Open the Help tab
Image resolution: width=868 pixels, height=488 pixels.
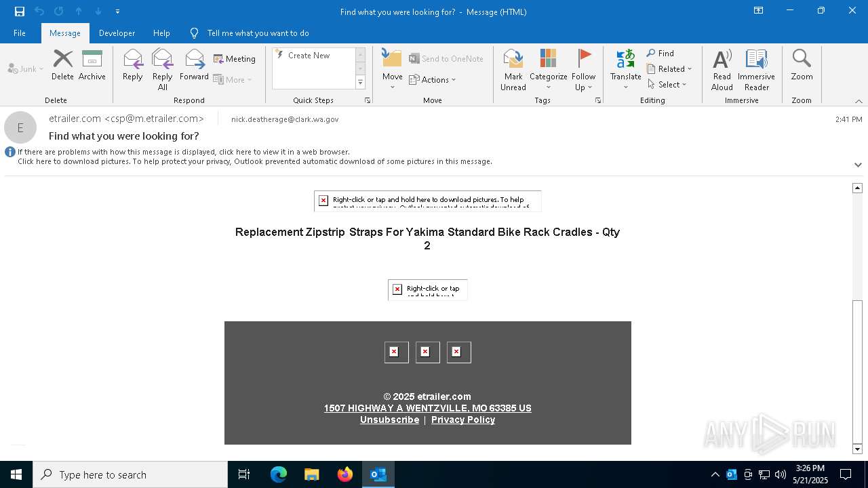coord(161,33)
